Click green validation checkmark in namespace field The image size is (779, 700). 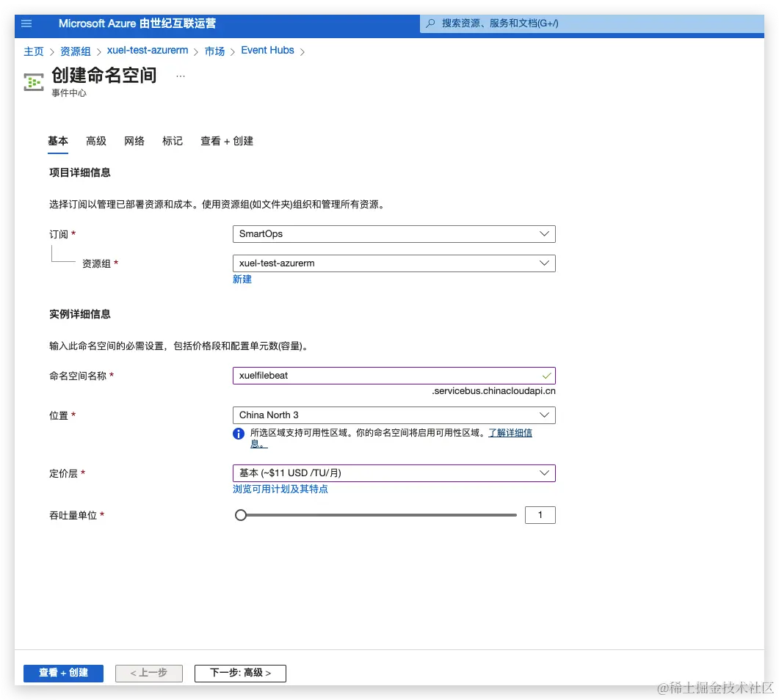546,376
